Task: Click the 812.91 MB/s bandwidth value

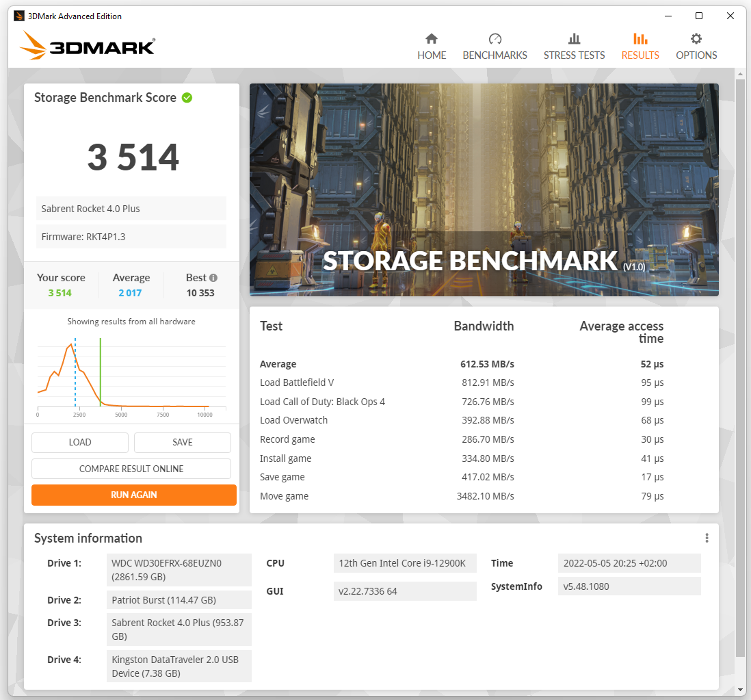Action: click(488, 383)
